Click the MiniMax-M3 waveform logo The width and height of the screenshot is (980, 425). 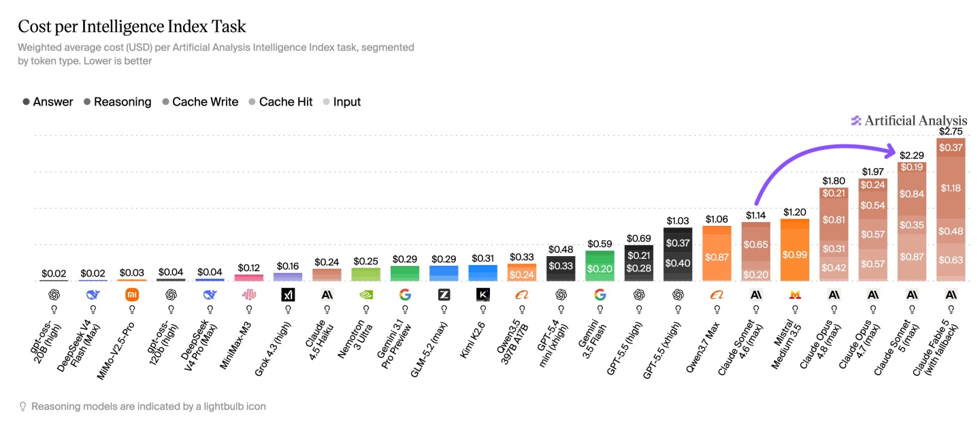pos(249,295)
